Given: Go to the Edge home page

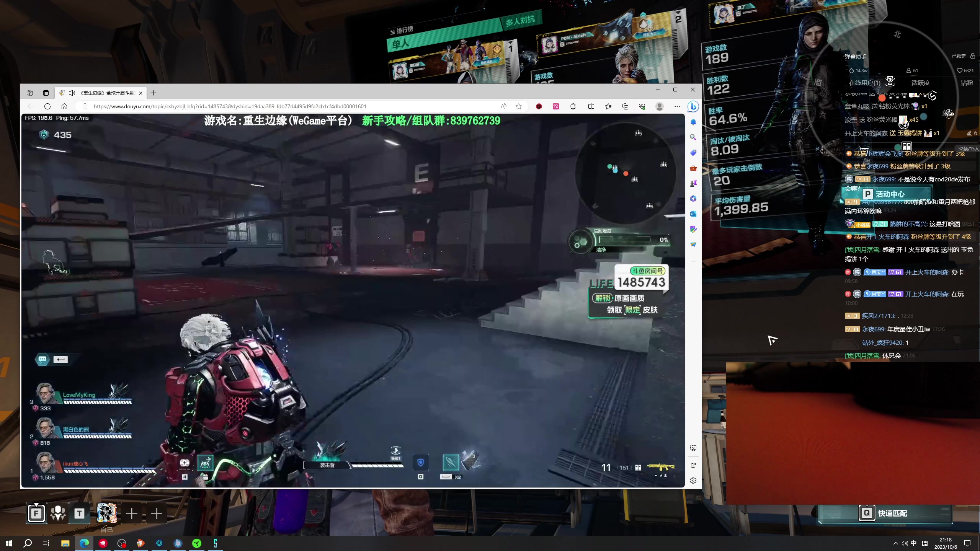Looking at the screenshot, I should click(x=64, y=106).
